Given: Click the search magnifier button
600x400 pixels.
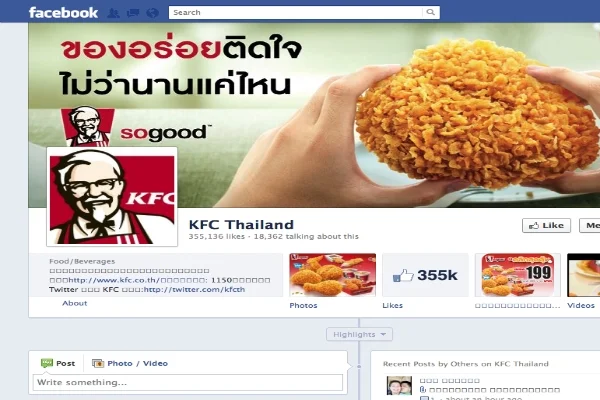Looking at the screenshot, I should pyautogui.click(x=430, y=12).
